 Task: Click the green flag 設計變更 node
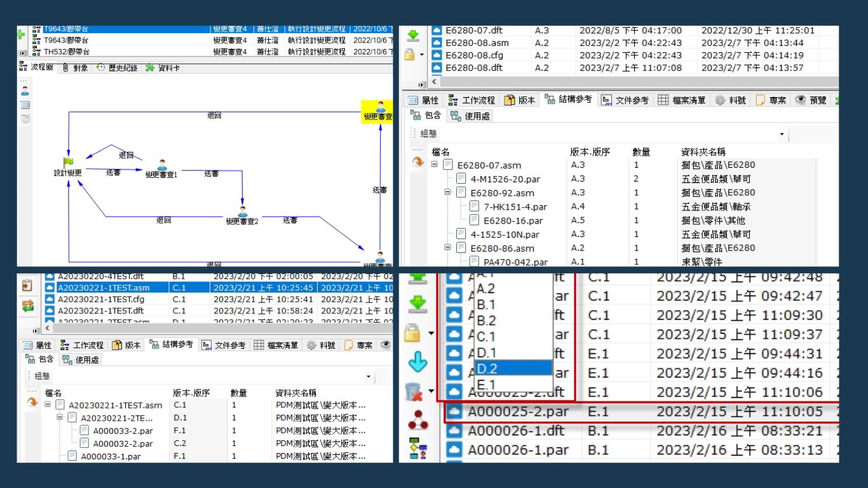[68, 163]
